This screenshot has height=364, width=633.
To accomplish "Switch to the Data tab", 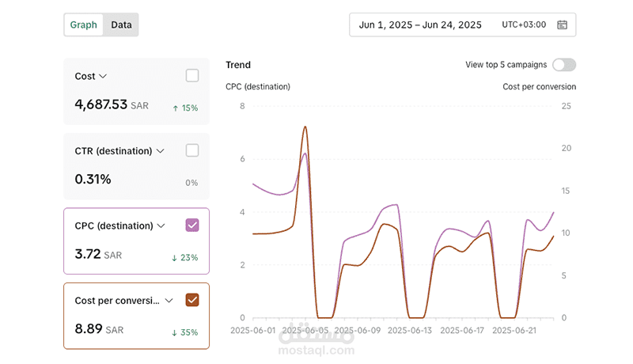I will (121, 25).
